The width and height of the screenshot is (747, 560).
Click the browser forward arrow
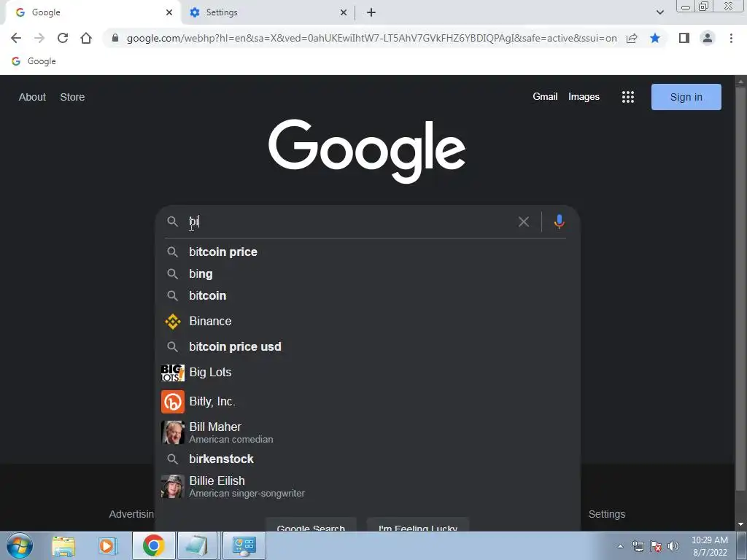(39, 38)
